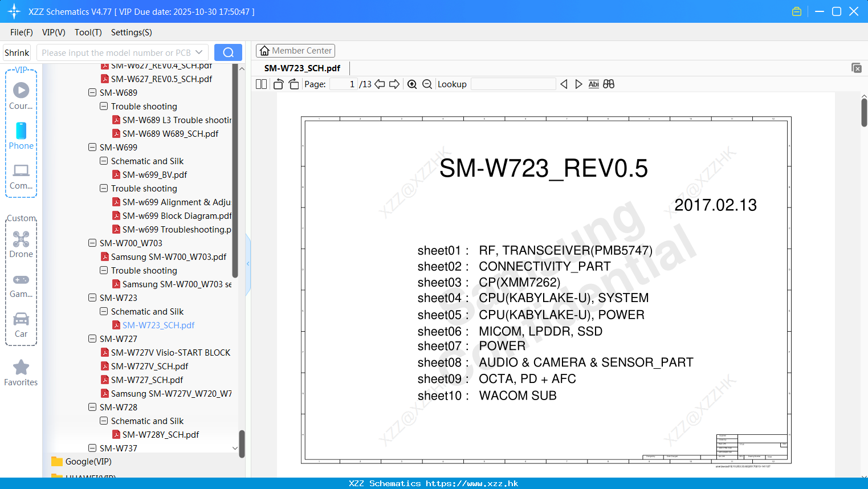
Task: Open the yellow toolbox icon in title bar
Action: 797,11
